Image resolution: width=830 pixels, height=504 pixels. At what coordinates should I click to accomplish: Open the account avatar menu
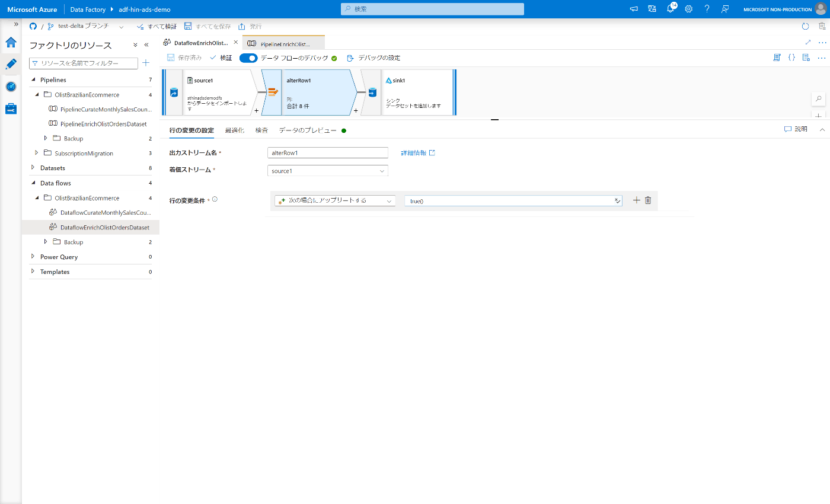click(821, 9)
